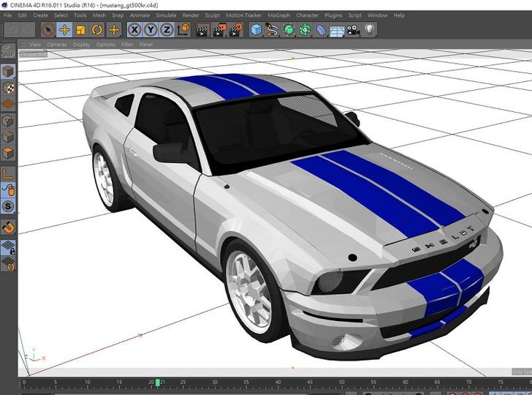Add a Cube primitive object
This screenshot has width=532, height=395.
256,30
